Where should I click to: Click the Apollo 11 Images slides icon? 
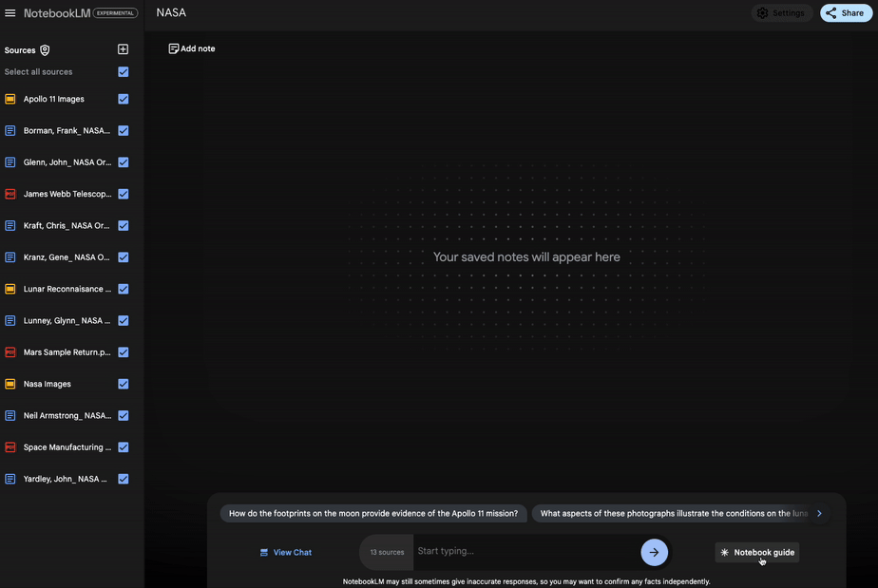[10, 99]
